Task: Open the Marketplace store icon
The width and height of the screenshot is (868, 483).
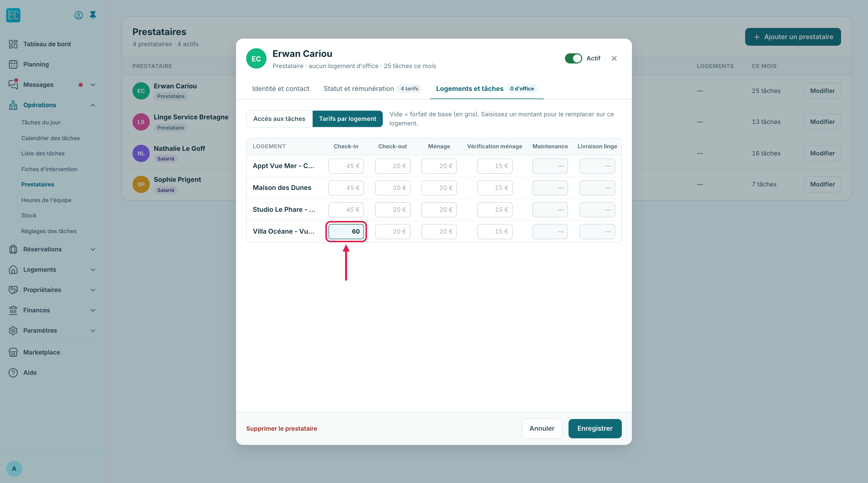Action: click(x=13, y=352)
